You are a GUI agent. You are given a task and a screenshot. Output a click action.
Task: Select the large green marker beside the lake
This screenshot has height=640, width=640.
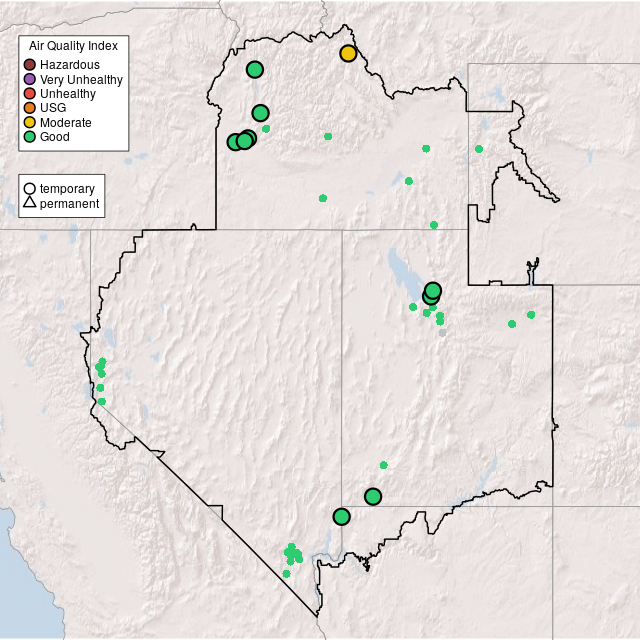(x=433, y=290)
